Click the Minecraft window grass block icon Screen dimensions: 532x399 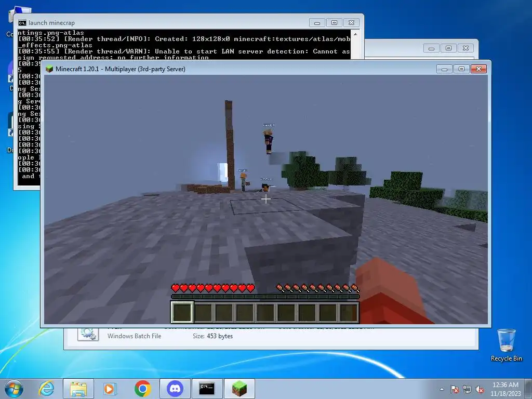coord(49,69)
